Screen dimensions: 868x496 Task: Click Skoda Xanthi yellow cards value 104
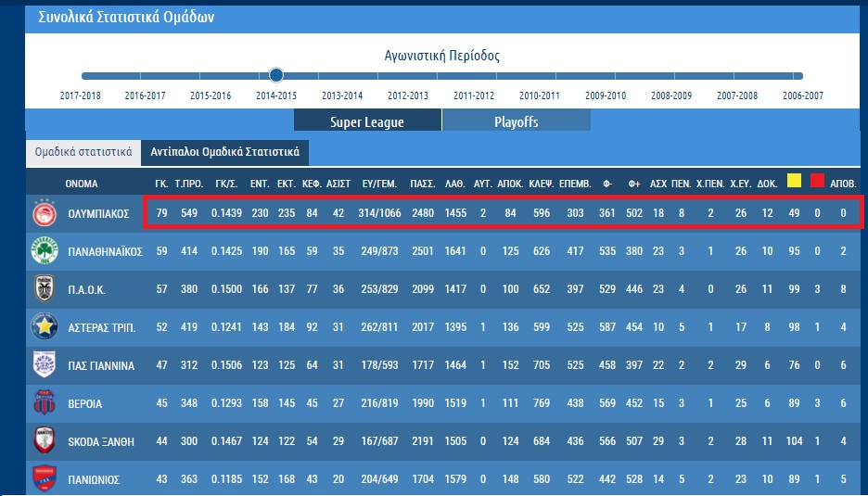coord(794,441)
